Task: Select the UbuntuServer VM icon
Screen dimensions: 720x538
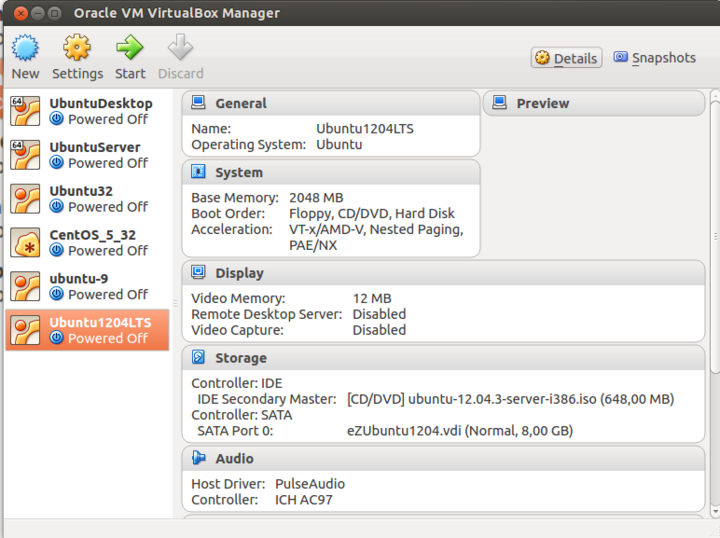Action: (25, 155)
